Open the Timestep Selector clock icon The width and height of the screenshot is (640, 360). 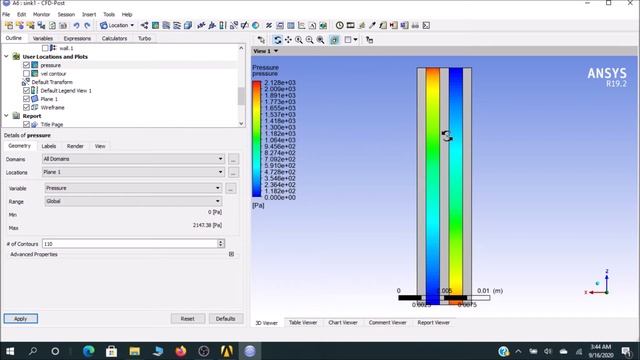[340, 25]
